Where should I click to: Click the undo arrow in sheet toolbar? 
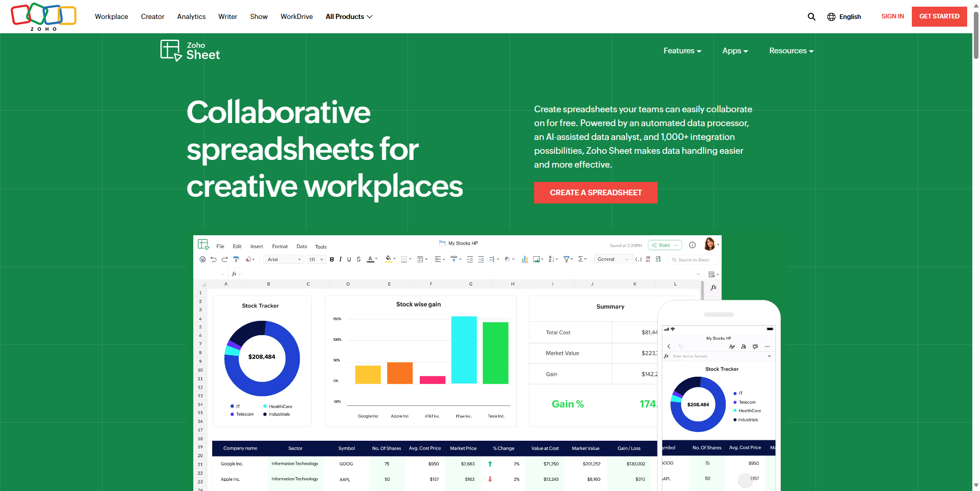(213, 259)
